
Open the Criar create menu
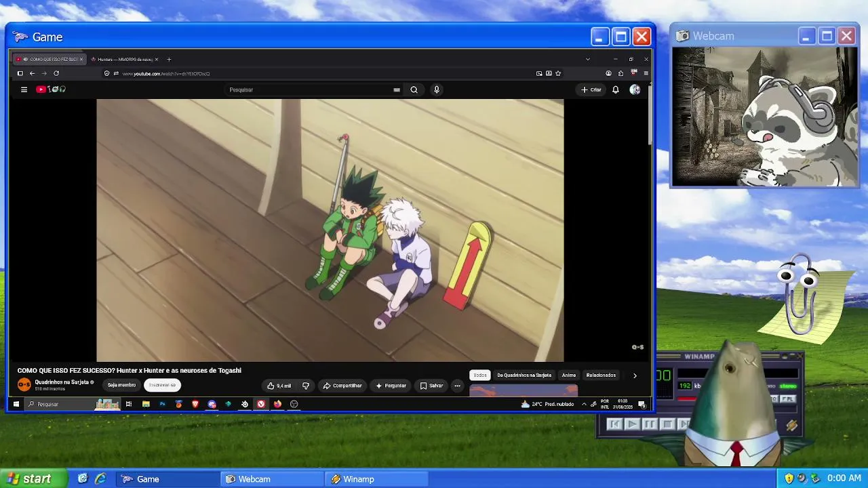click(x=591, y=89)
